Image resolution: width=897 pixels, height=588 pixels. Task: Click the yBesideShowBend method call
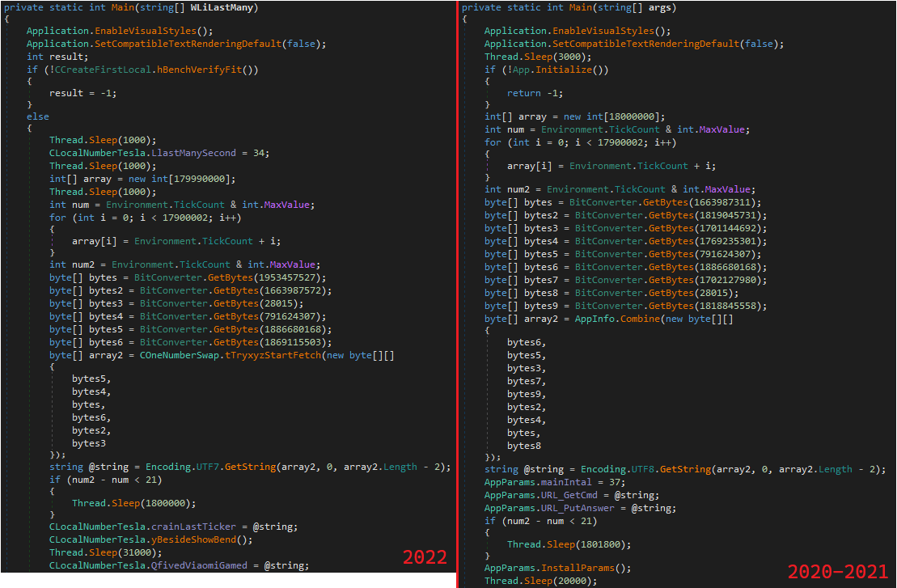(193, 540)
